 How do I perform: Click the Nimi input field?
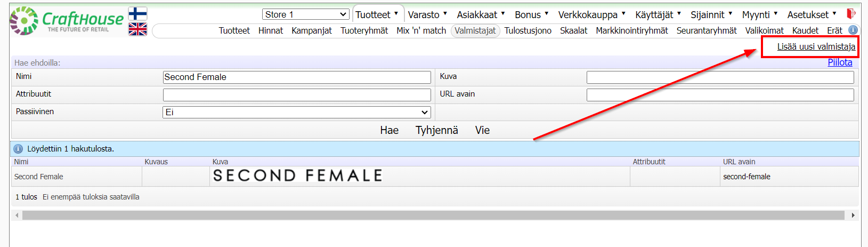click(297, 77)
